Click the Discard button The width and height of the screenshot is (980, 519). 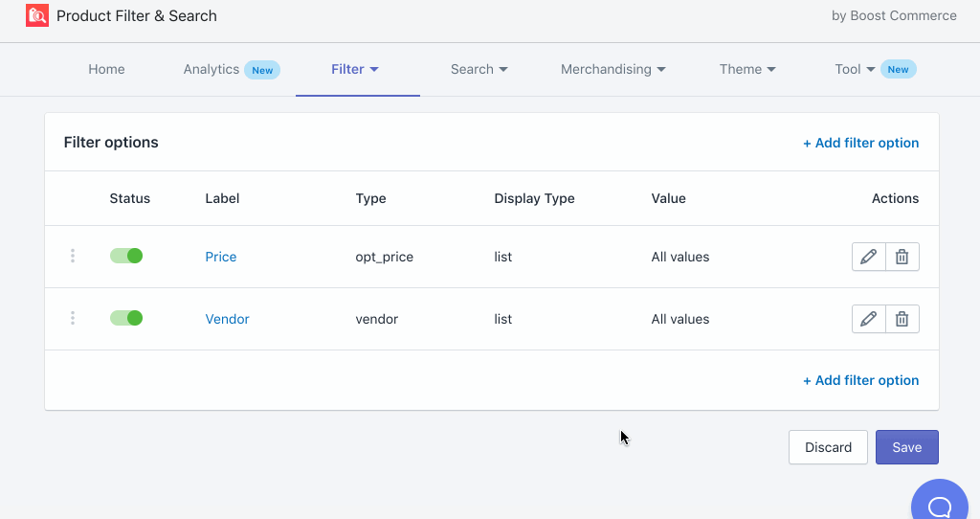pyautogui.click(x=828, y=447)
